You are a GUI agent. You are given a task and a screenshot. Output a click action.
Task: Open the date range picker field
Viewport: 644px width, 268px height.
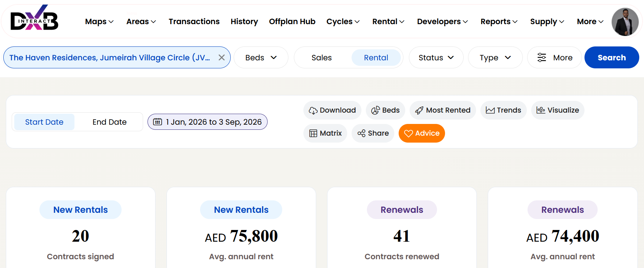(x=207, y=122)
